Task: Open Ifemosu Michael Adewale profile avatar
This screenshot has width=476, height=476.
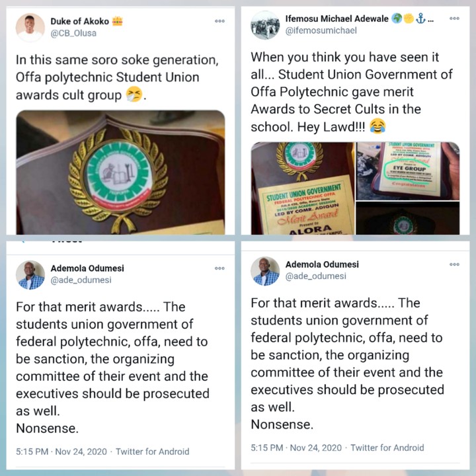Action: click(265, 25)
